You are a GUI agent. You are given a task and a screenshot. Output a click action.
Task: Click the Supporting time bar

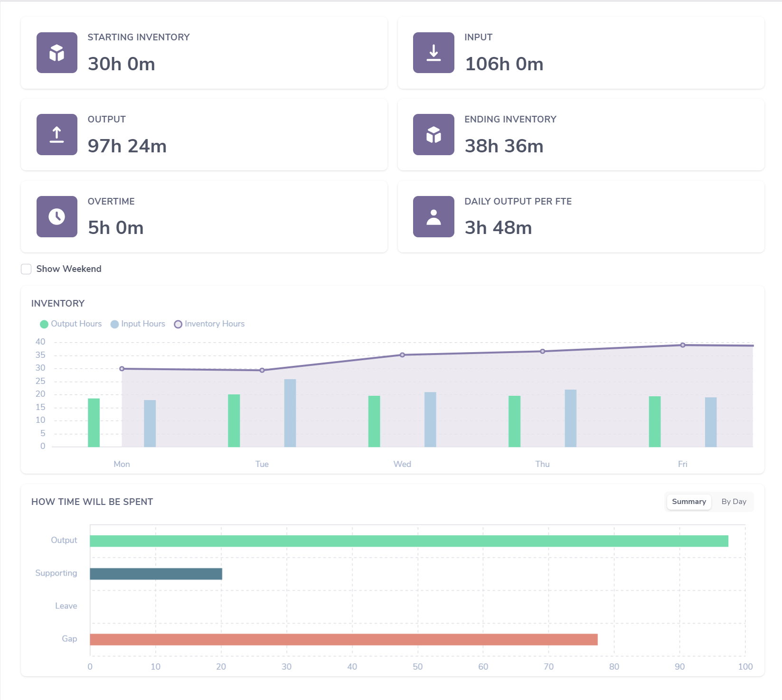tap(156, 574)
